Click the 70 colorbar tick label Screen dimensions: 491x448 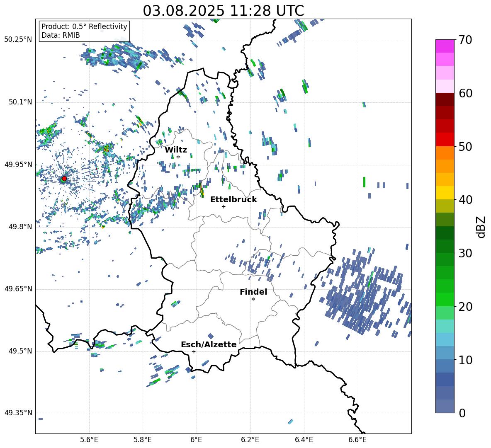click(x=465, y=40)
